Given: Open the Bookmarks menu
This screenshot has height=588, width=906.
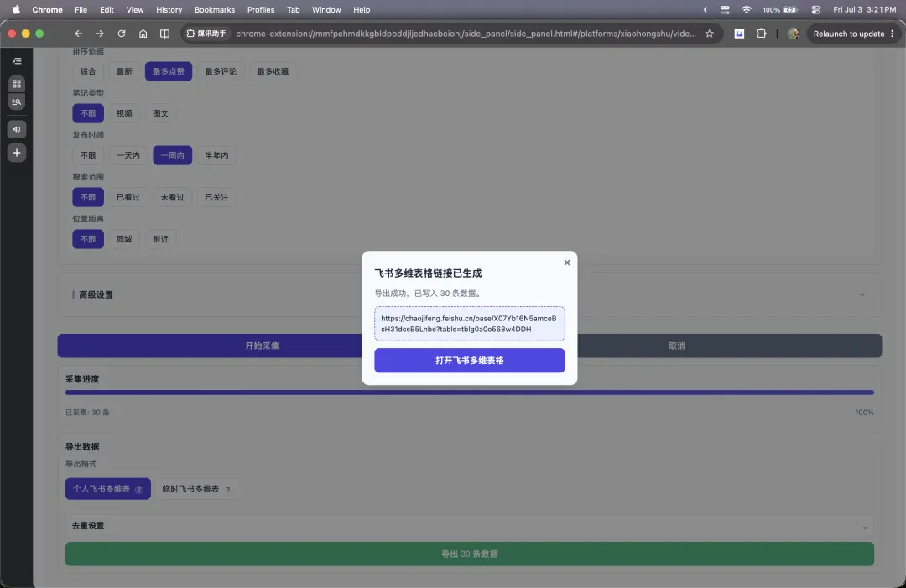Looking at the screenshot, I should [215, 10].
